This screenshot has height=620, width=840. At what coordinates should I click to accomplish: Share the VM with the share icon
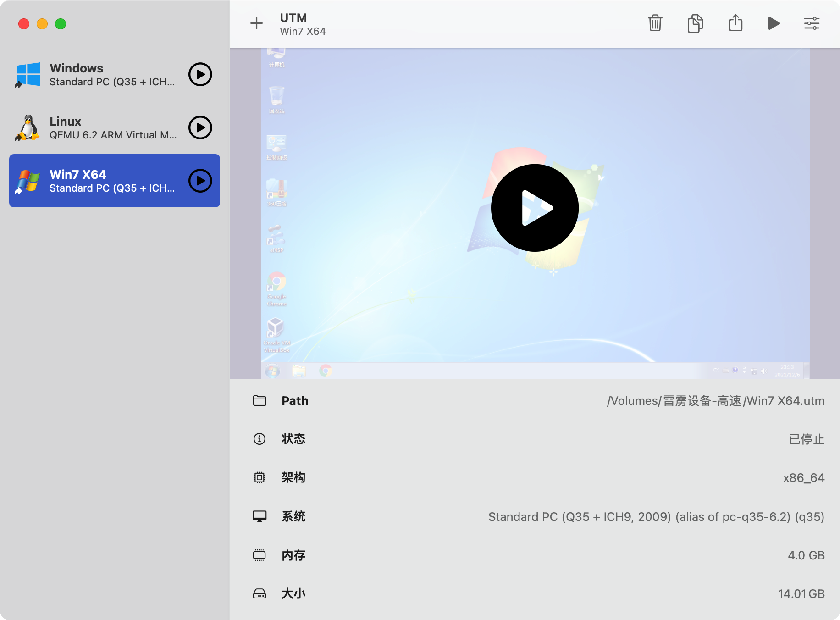coord(735,23)
